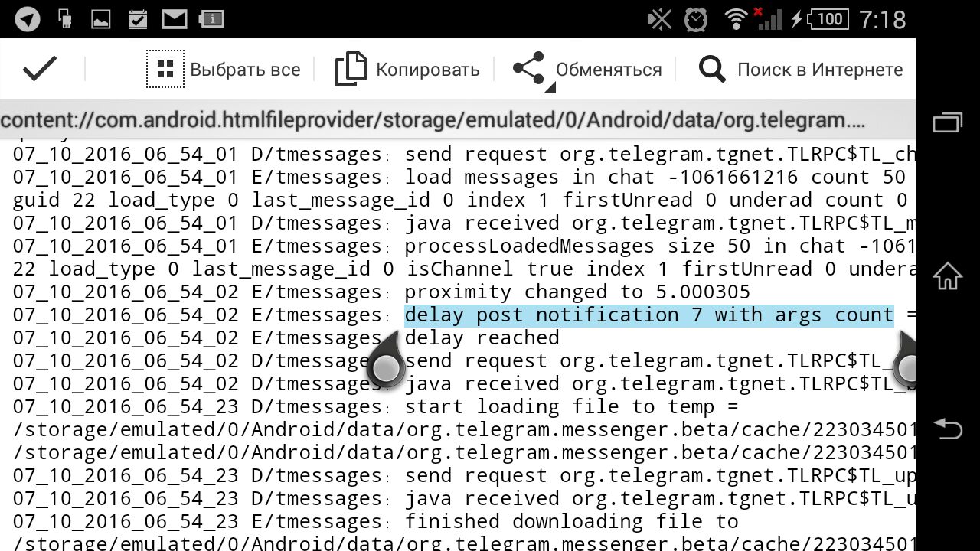Tap the Android home button

point(948,275)
